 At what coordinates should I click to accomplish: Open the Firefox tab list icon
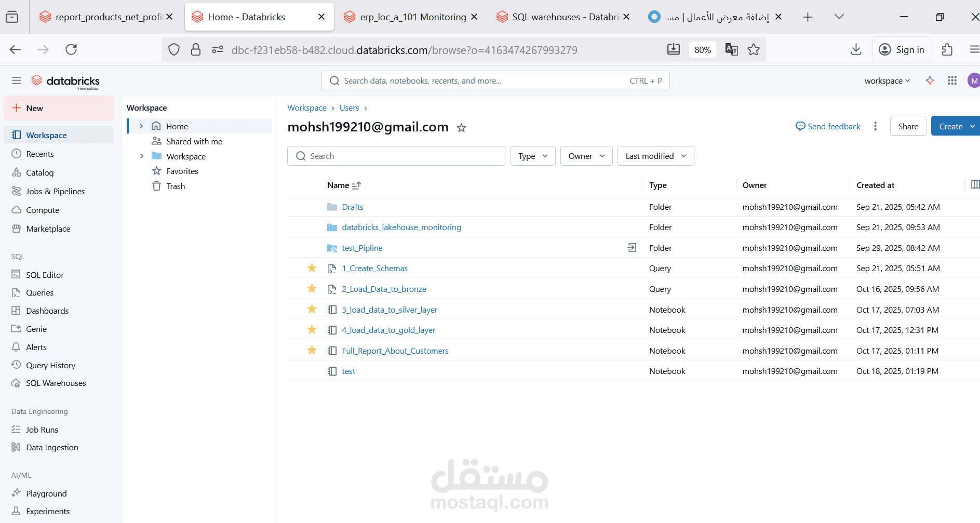[12, 17]
